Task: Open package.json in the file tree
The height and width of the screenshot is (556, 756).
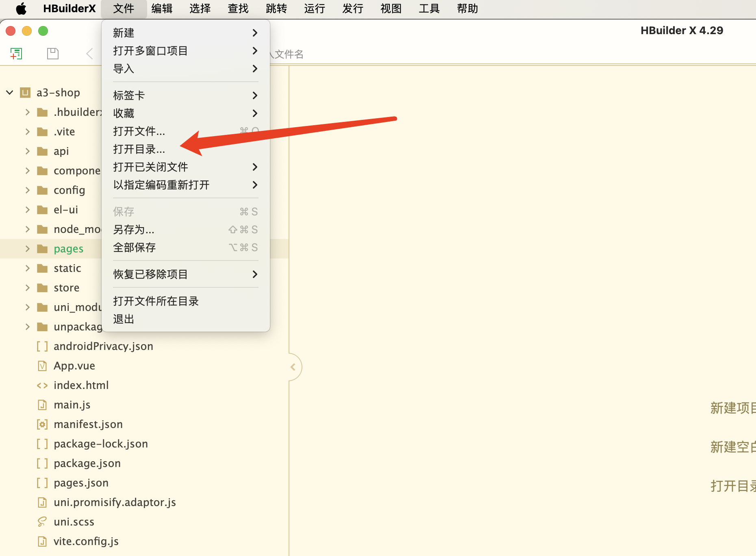Action: pos(87,463)
